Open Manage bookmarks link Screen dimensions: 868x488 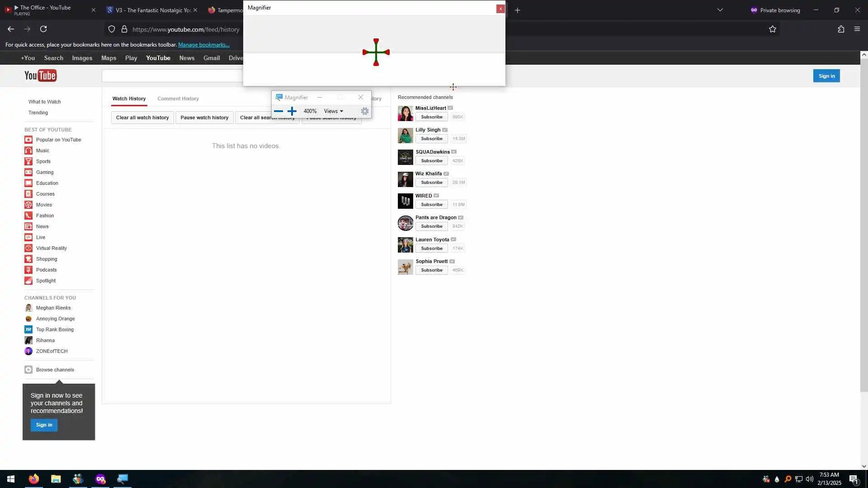pos(204,45)
